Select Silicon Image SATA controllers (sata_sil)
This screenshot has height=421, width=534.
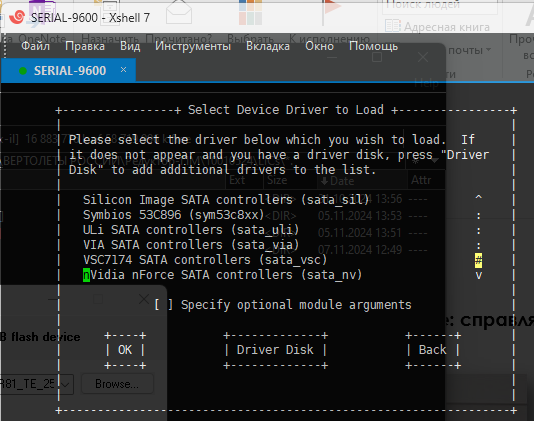tap(226, 200)
